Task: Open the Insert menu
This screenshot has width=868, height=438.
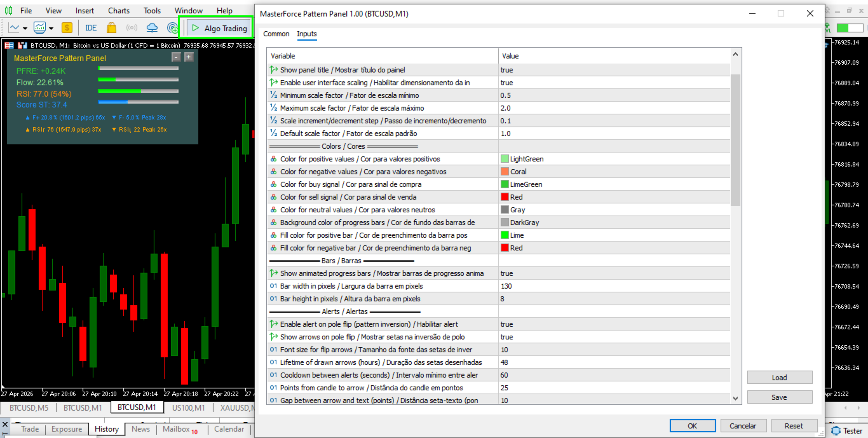Action: [x=85, y=11]
